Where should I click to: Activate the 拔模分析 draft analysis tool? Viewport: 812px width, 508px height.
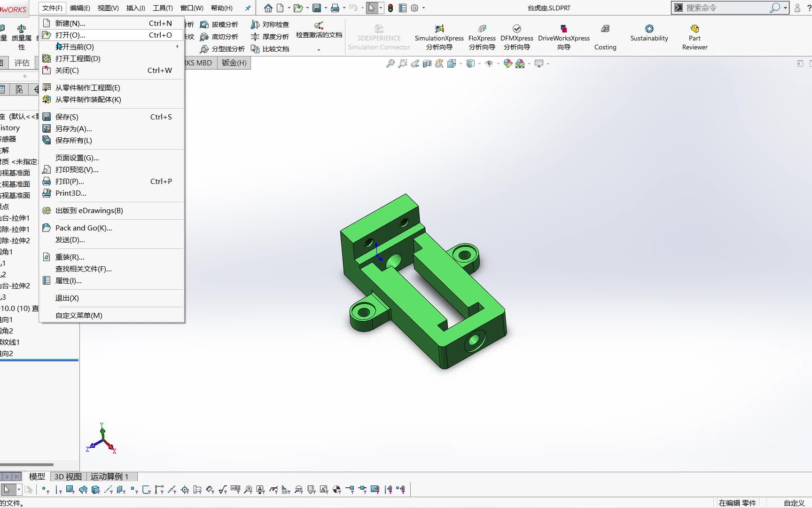221,24
